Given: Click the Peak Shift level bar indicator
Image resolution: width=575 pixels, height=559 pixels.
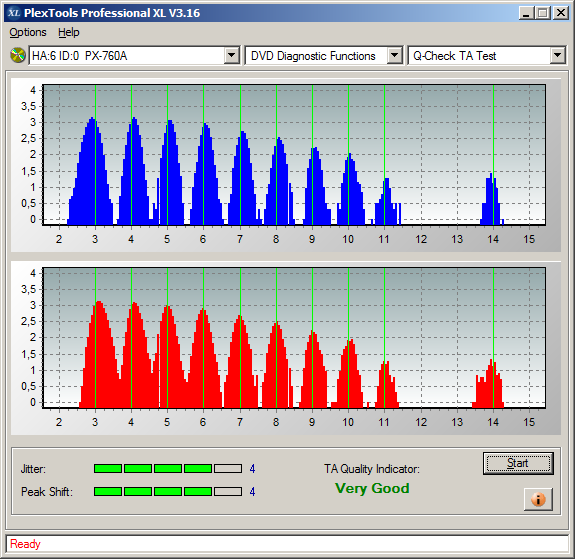Looking at the screenshot, I should [168, 492].
